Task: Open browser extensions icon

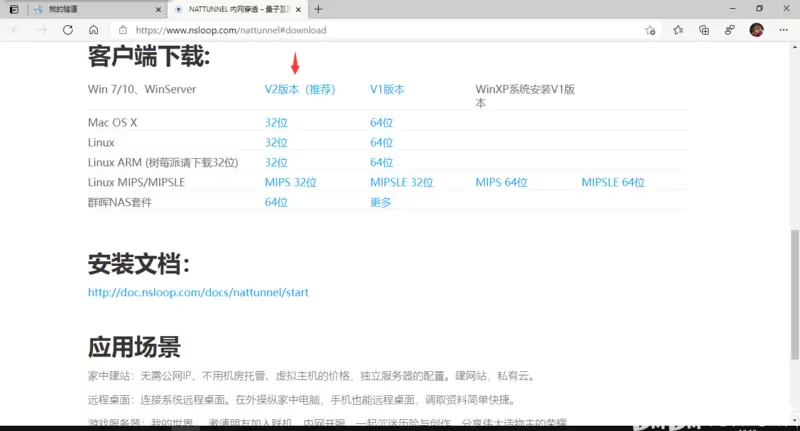Action: point(730,30)
